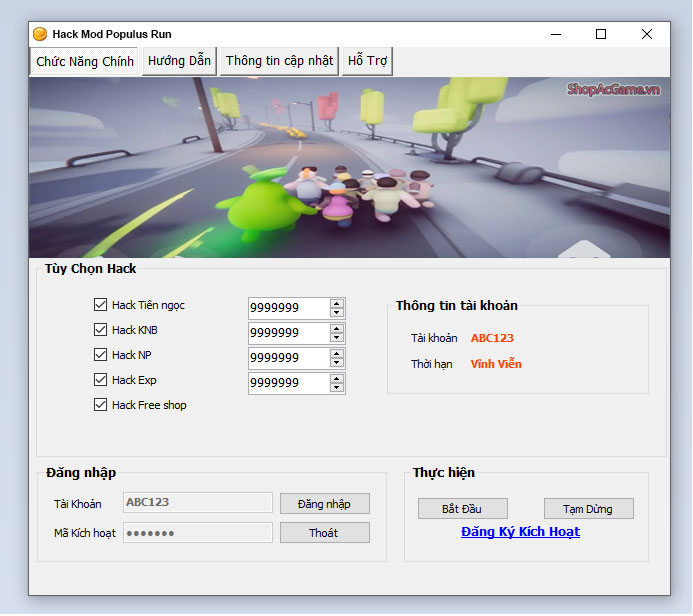The image size is (693, 616).
Task: Uncheck the Hack NP option
Action: point(100,355)
